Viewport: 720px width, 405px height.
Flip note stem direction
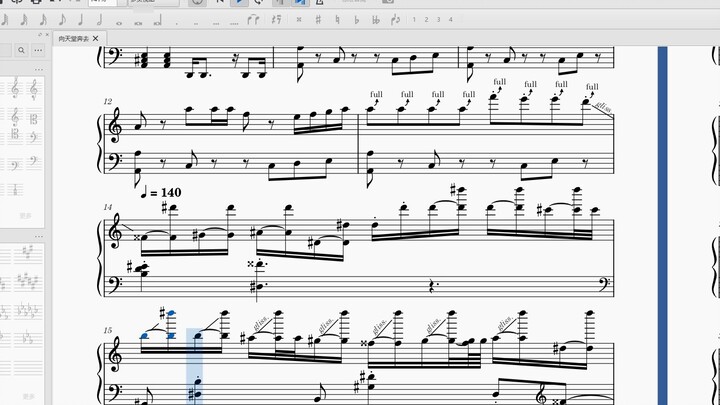(395, 20)
